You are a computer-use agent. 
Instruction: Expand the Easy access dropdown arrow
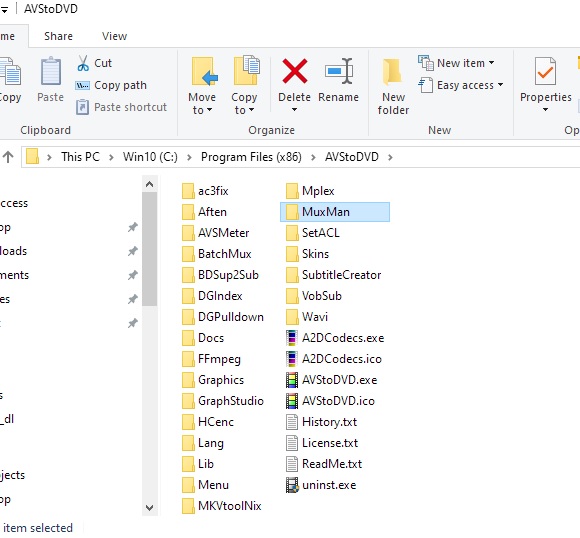500,85
